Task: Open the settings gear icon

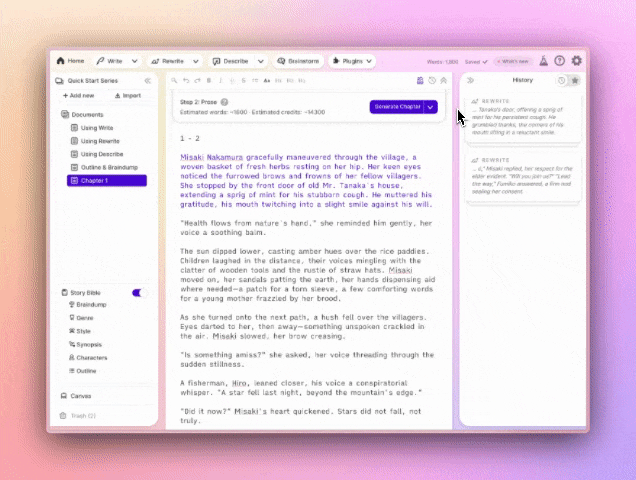Action: point(576,61)
